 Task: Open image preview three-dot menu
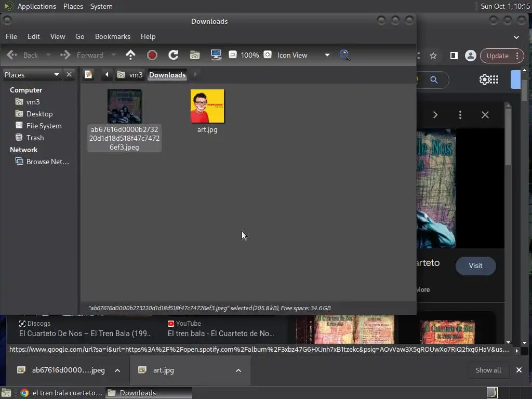click(460, 115)
